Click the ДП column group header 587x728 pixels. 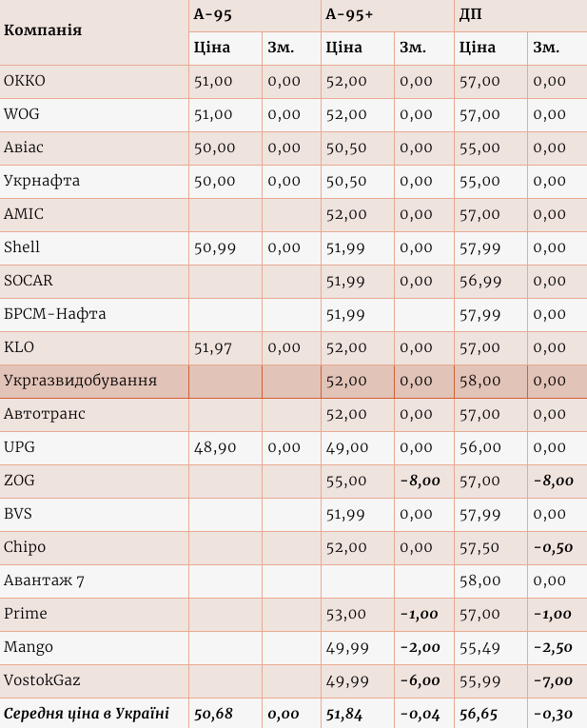tap(520, 15)
